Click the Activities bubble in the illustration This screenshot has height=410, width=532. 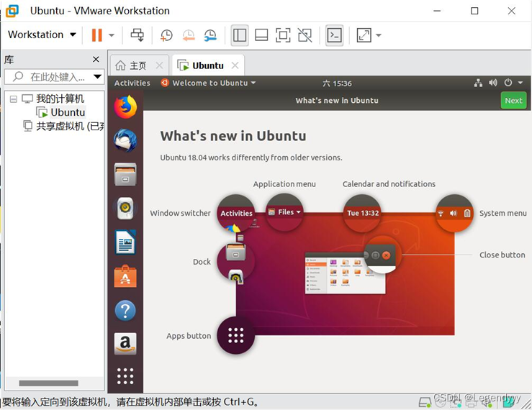236,213
